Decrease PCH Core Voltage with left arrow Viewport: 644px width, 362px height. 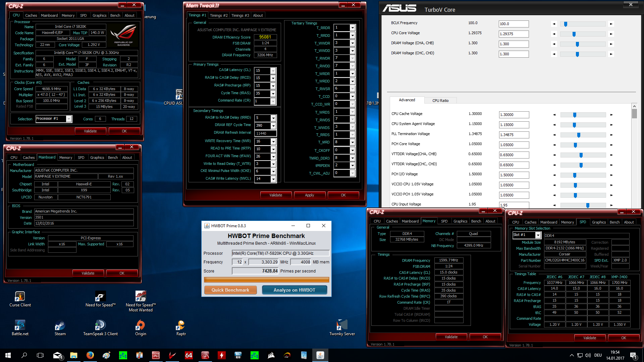pyautogui.click(x=554, y=145)
